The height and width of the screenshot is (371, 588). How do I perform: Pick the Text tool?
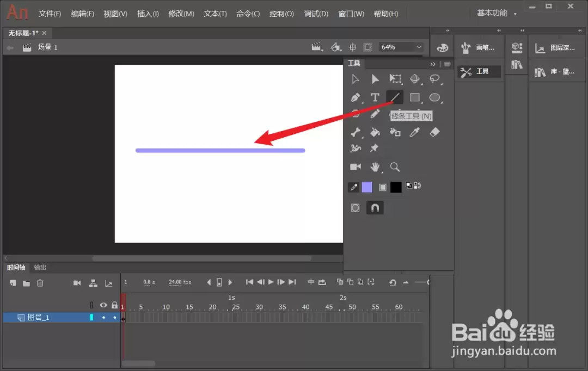[375, 98]
